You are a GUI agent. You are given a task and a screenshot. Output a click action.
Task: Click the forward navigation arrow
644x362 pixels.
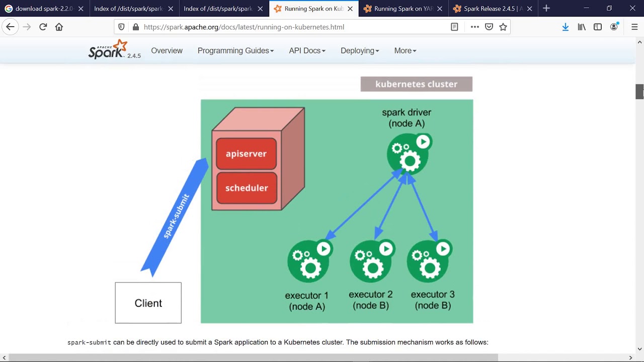27,27
